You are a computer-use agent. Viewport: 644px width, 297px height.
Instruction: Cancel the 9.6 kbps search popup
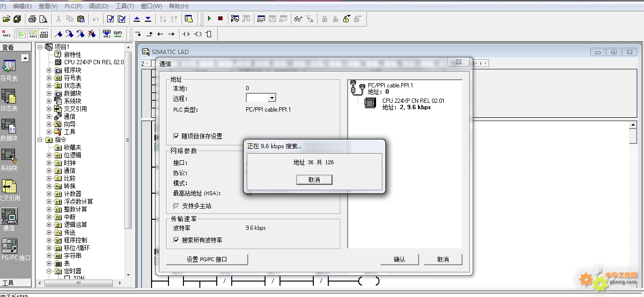314,180
